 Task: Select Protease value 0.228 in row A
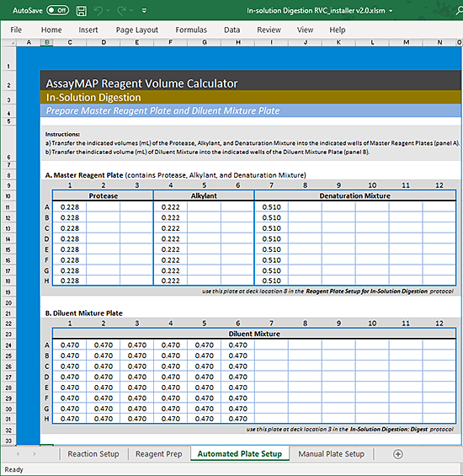[70, 207]
